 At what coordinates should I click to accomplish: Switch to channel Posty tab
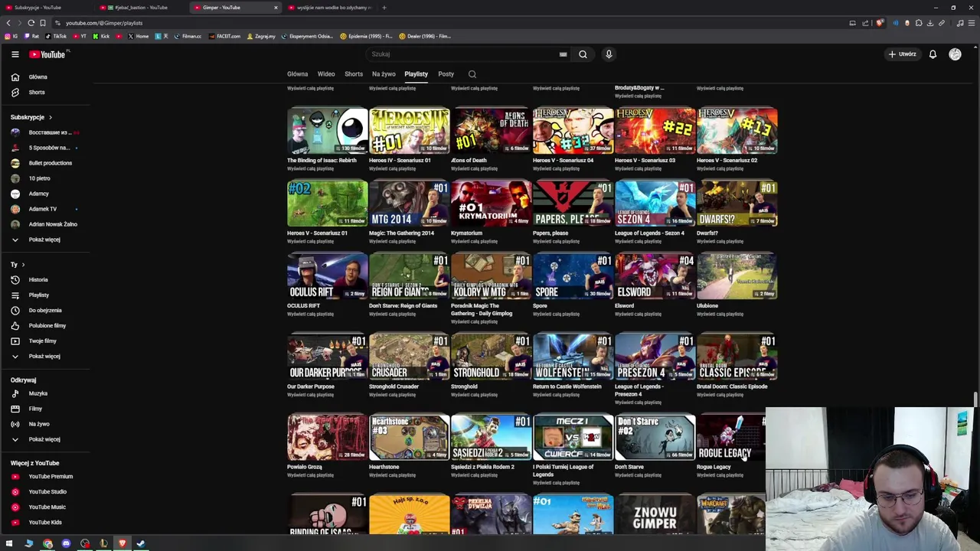pos(446,74)
